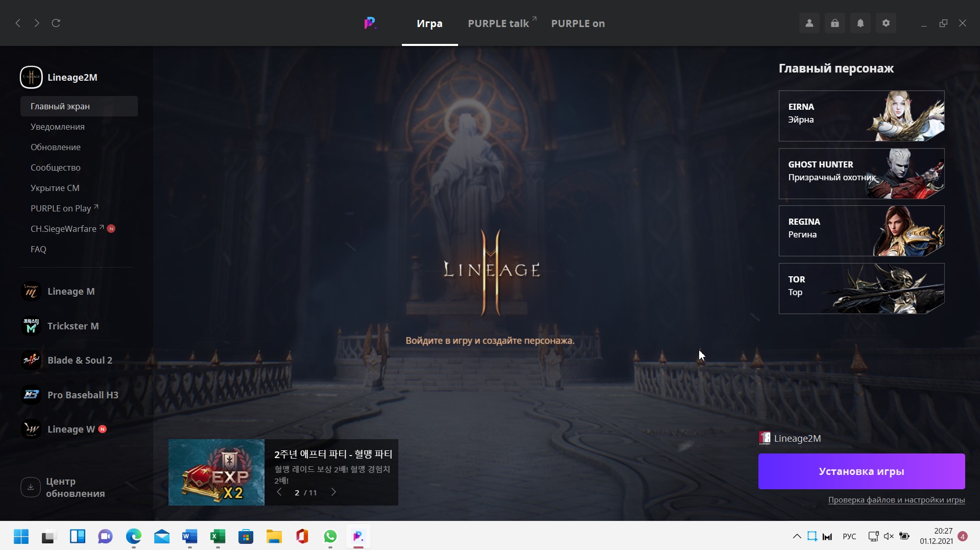This screenshot has height=550, width=980.
Task: Open Teams chat from taskbar
Action: (x=105, y=536)
